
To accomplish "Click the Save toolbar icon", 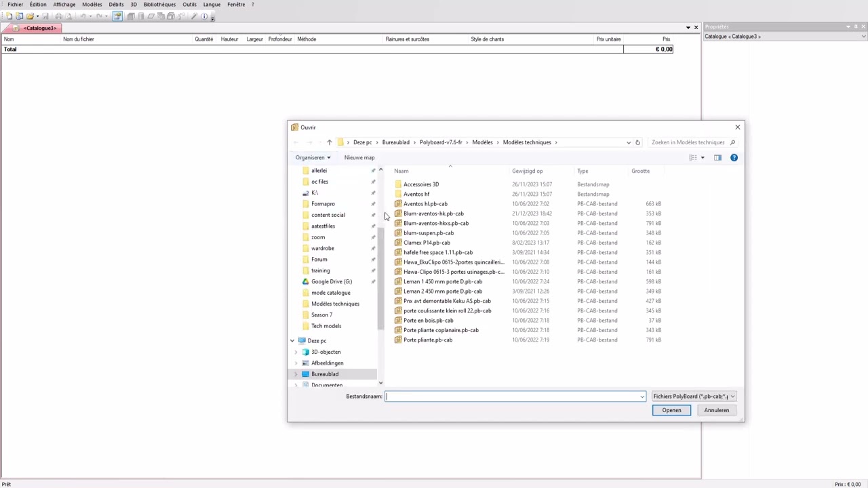I will click(x=45, y=16).
